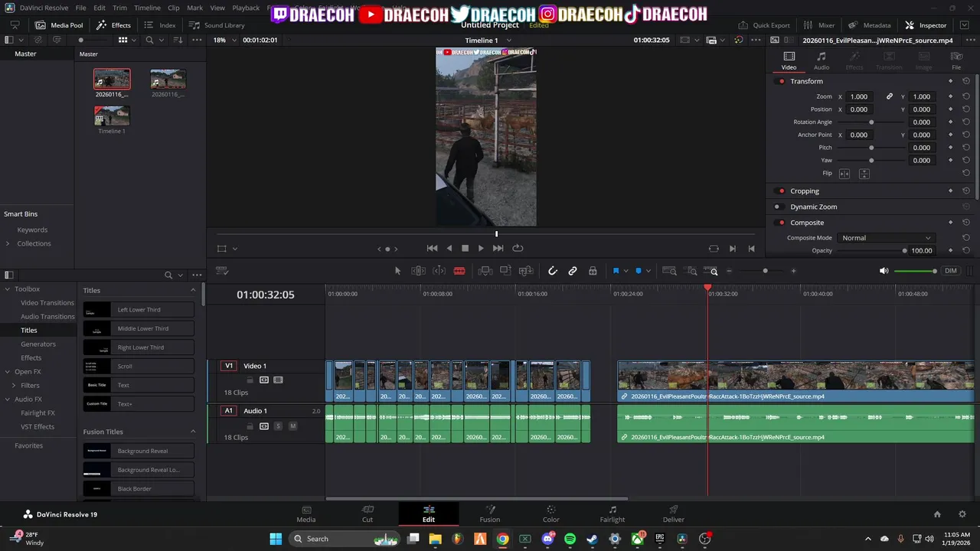Activate the Dynamic Trim mode tool
The width and height of the screenshot is (980, 551).
click(439, 271)
